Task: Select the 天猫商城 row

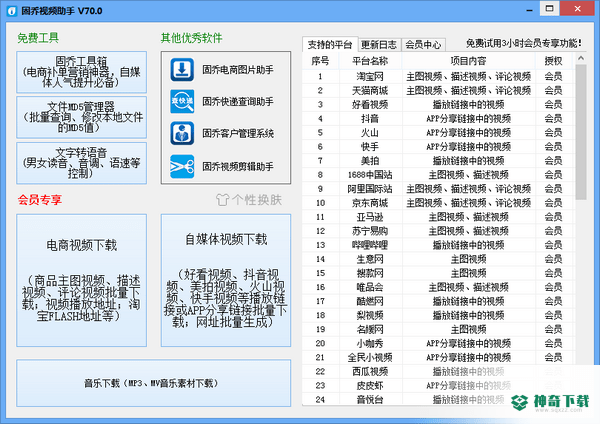Action: [x=439, y=90]
